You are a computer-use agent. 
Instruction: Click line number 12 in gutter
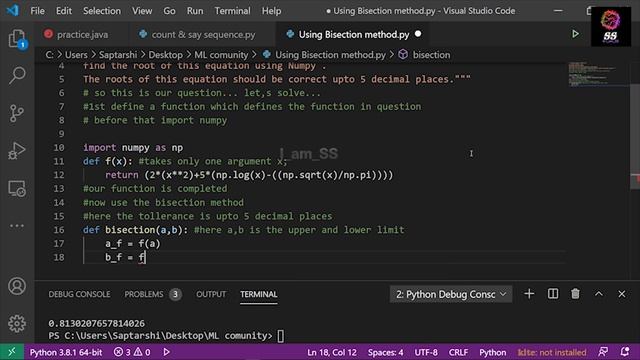pos(59,175)
